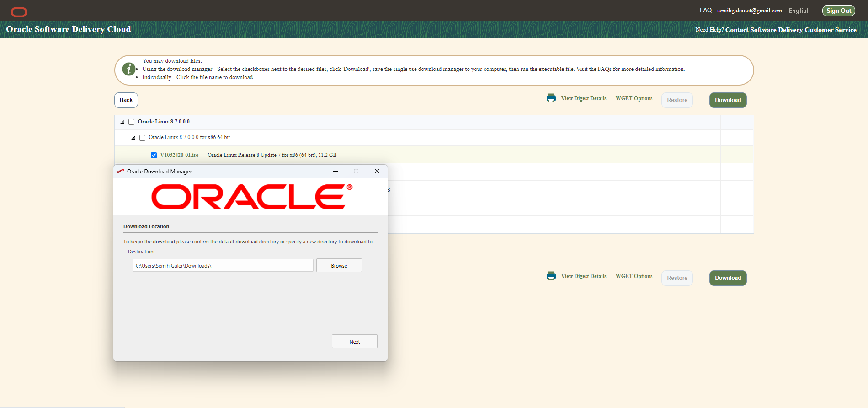The image size is (868, 408).
Task: Collapse the Oracle Linux 8.7.0.0.0 for x86 64 bit node
Action: (x=133, y=138)
